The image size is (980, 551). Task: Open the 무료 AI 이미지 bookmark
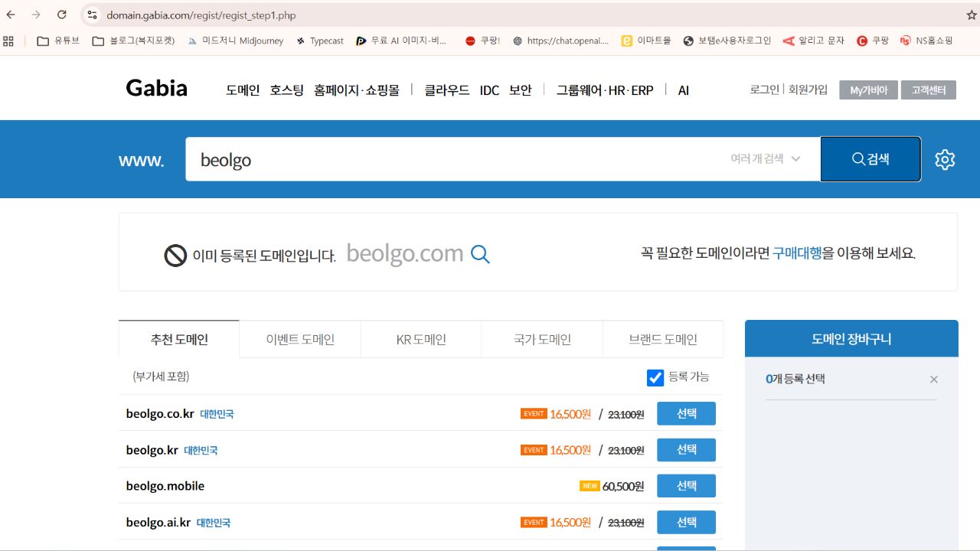401,41
